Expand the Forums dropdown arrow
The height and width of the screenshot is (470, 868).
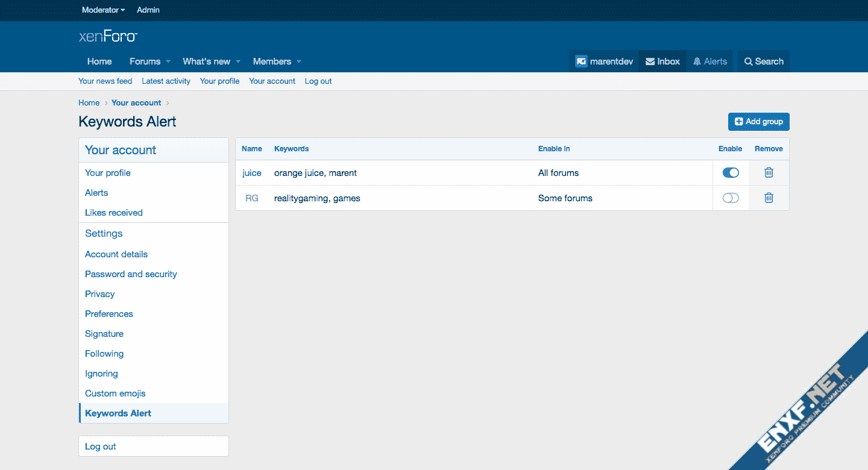[x=168, y=61]
